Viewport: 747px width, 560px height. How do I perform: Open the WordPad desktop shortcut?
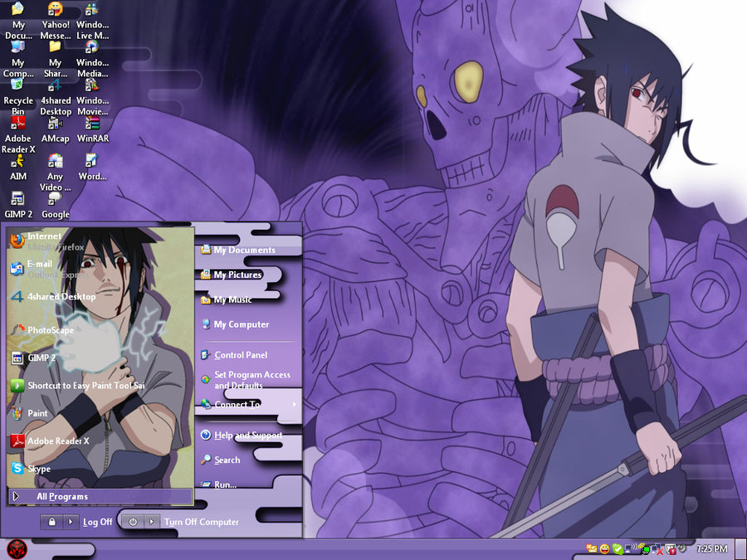click(92, 168)
